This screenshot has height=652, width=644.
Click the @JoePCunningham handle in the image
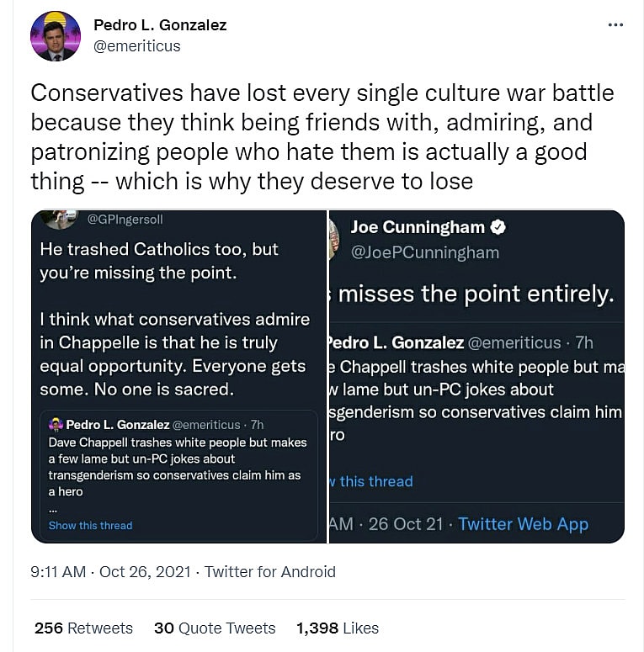pyautogui.click(x=424, y=252)
